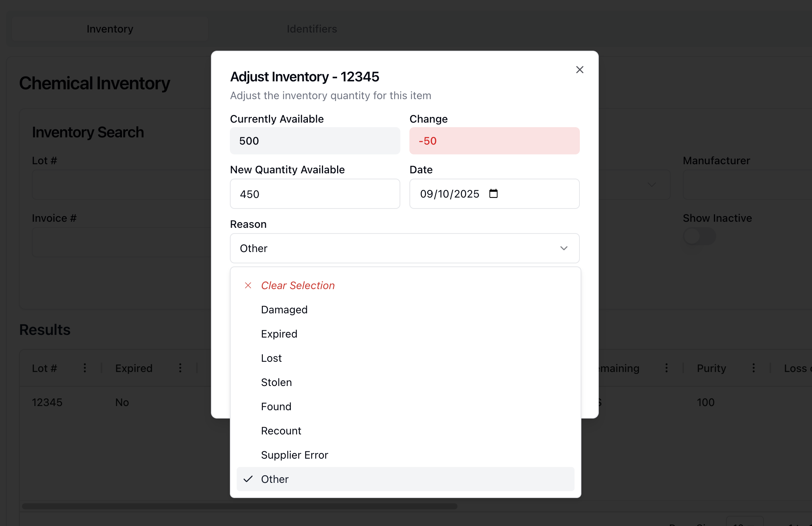Click the horizontal results table scrollbar
The image size is (812, 526).
(x=239, y=506)
